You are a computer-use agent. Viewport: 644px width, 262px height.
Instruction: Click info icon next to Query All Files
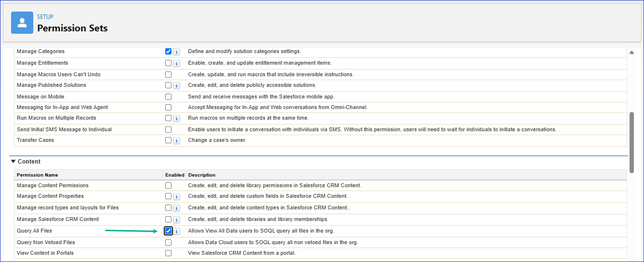pyautogui.click(x=176, y=232)
